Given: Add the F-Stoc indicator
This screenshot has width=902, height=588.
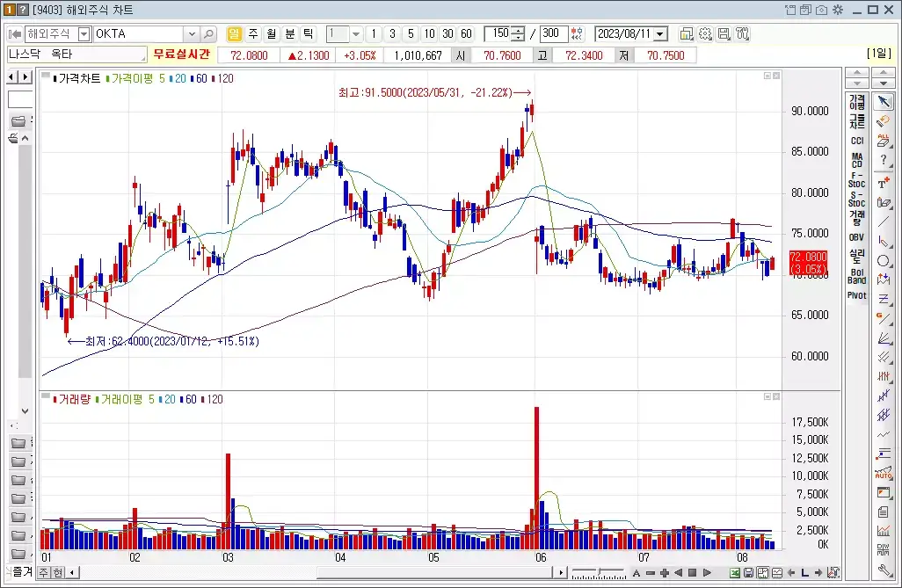Looking at the screenshot, I should tap(856, 179).
